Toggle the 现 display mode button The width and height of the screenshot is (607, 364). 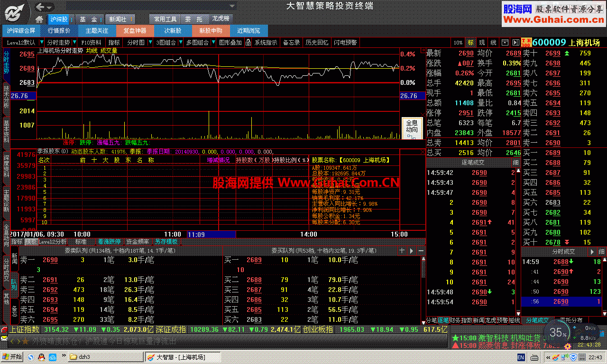(x=482, y=43)
